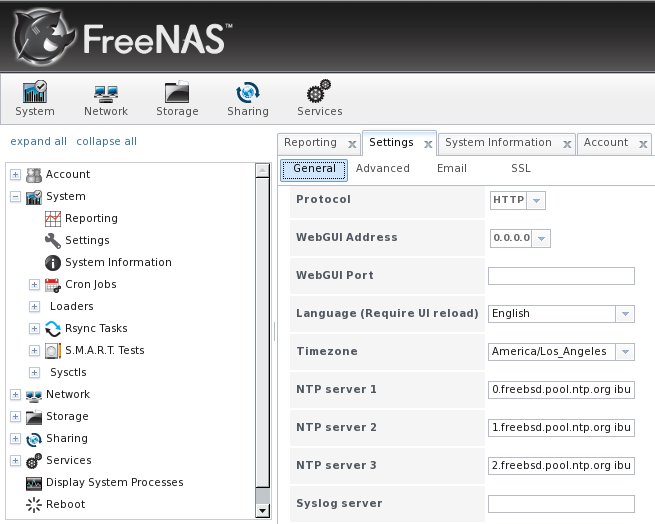This screenshot has width=655, height=524.
Task: Click the Display System Processes monitor icon
Action: [x=34, y=483]
